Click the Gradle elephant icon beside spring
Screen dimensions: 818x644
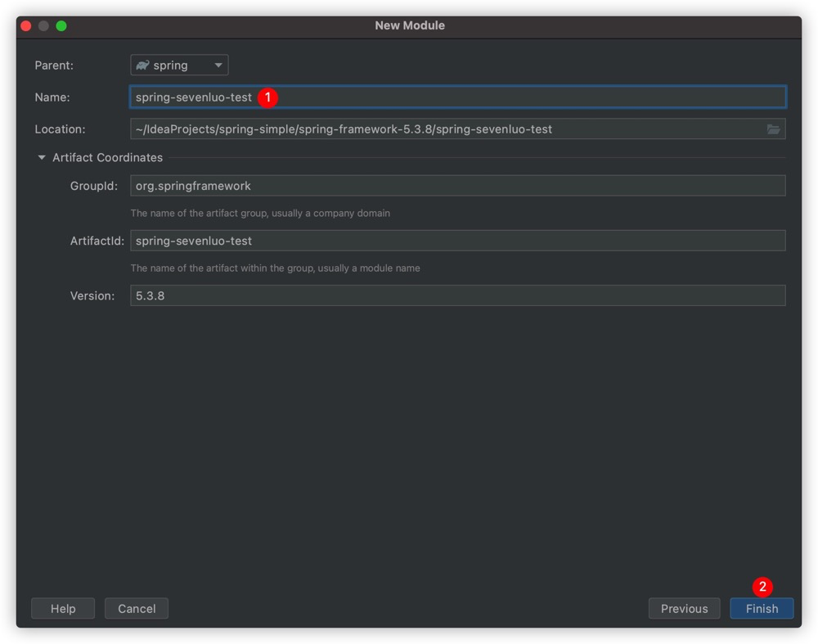[x=142, y=65]
